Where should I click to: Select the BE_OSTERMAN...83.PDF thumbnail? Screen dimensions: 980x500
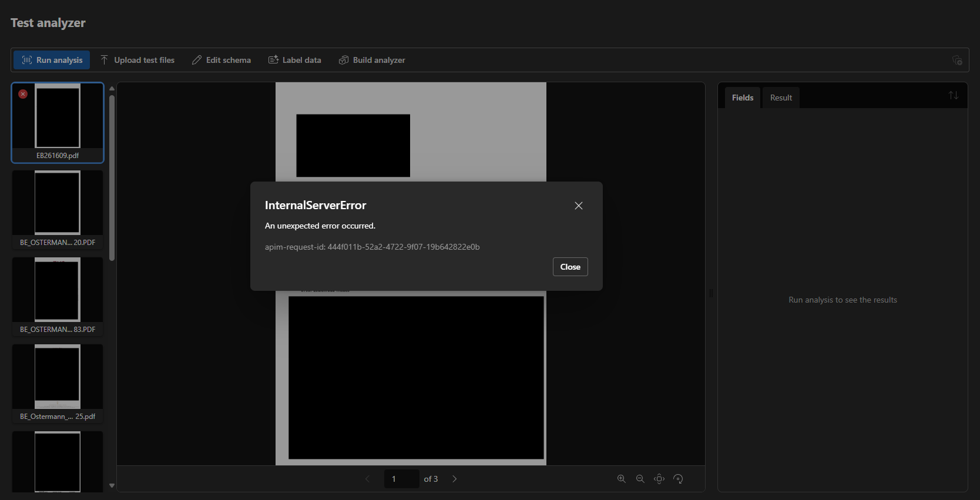point(58,297)
